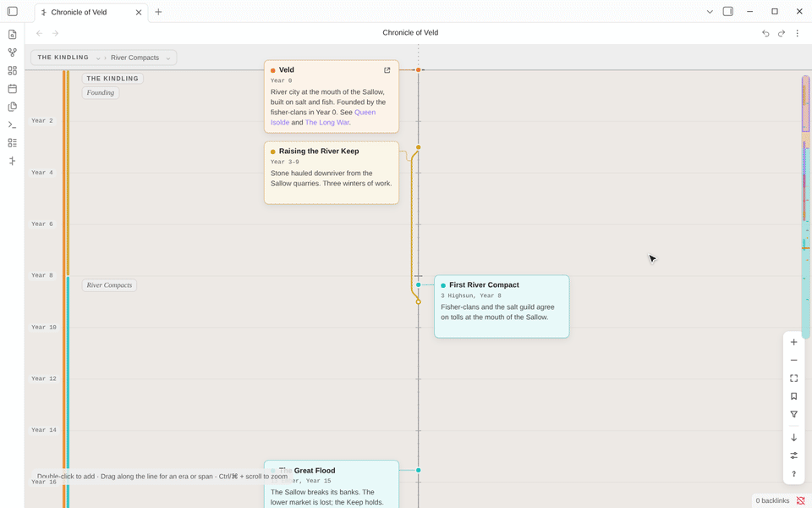The width and height of the screenshot is (812, 508).
Task: Click the 'Year 12' axis label
Action: click(x=44, y=378)
